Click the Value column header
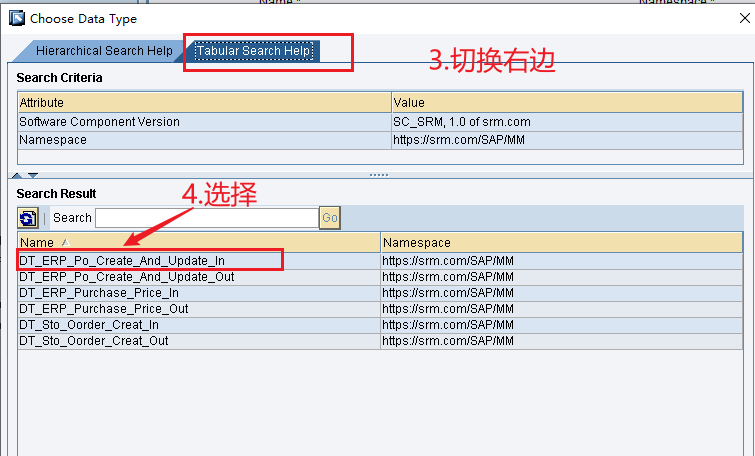 [567, 103]
